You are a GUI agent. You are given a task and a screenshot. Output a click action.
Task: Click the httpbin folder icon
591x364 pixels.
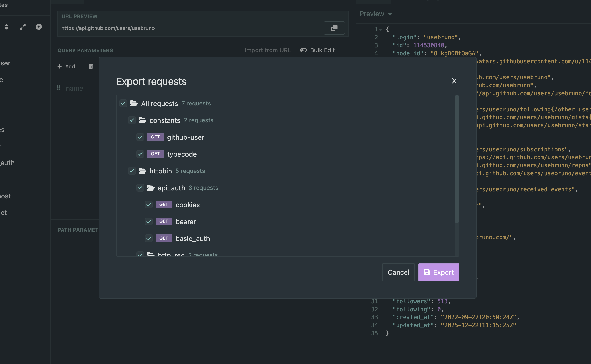142,171
